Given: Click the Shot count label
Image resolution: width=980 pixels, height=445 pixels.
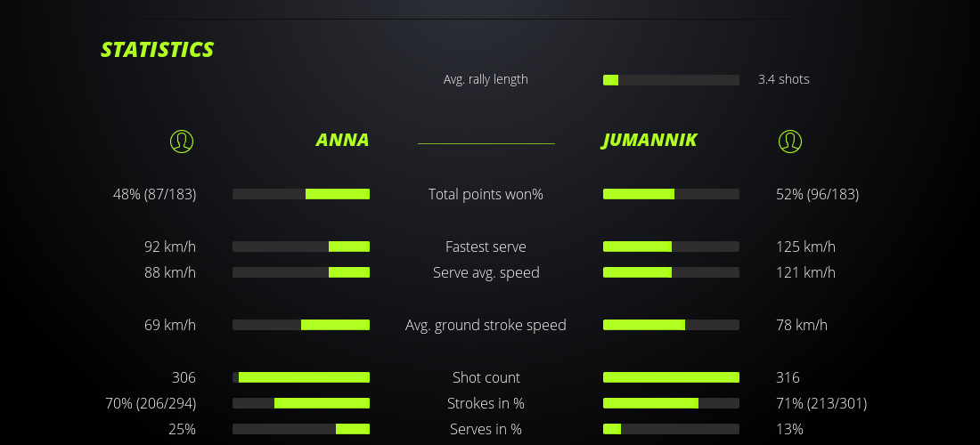Looking at the screenshot, I should pyautogui.click(x=486, y=377).
